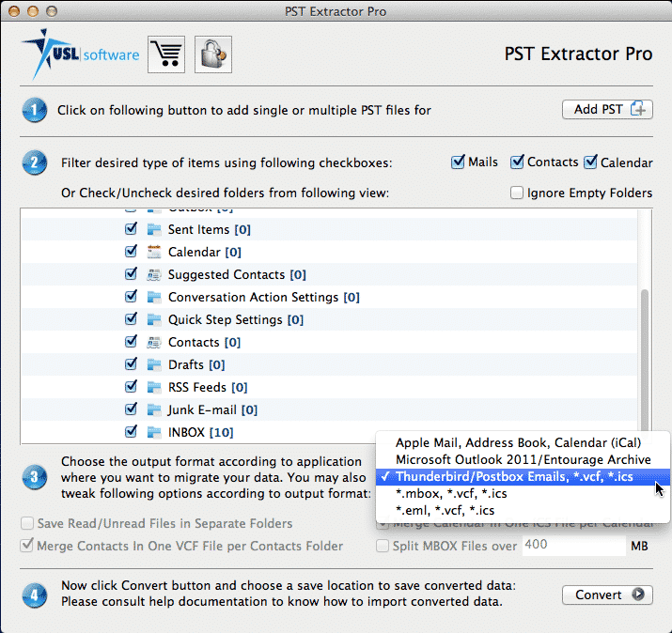This screenshot has height=633, width=672.
Task: Click the Sent Items folder icon
Action: coord(154,229)
